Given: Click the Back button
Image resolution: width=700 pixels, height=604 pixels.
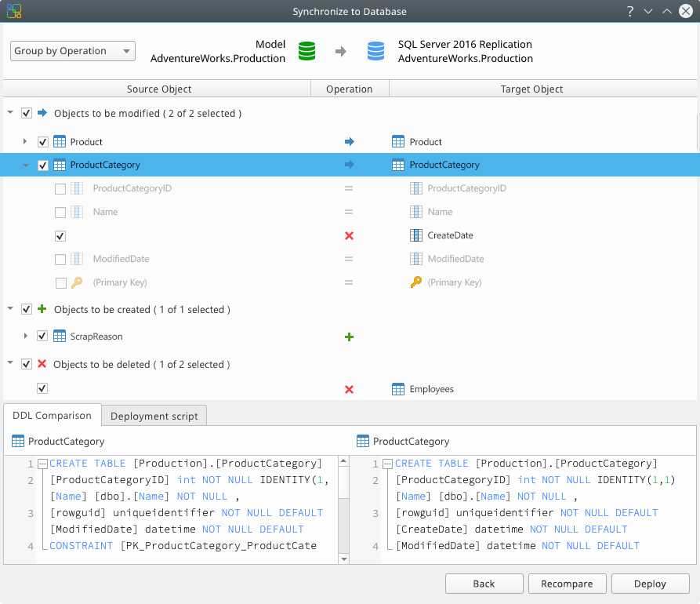Looking at the screenshot, I should (x=484, y=584).
